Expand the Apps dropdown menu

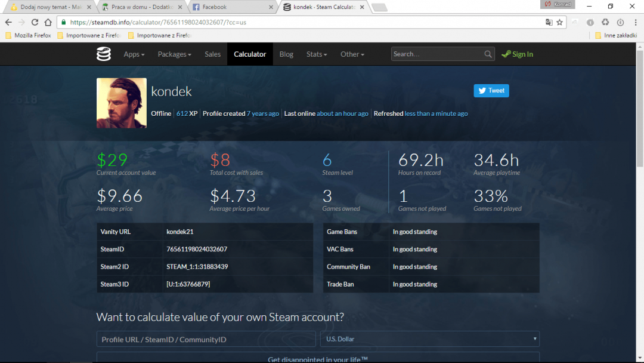[x=134, y=54]
